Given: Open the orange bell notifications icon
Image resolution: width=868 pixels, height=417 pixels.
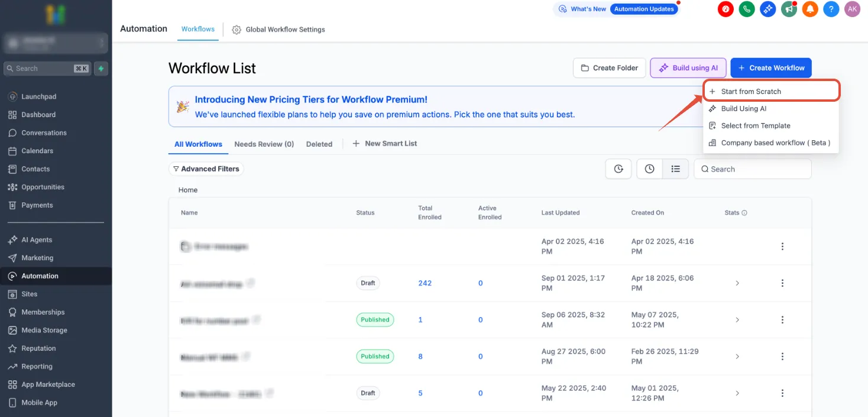Looking at the screenshot, I should click(810, 9).
